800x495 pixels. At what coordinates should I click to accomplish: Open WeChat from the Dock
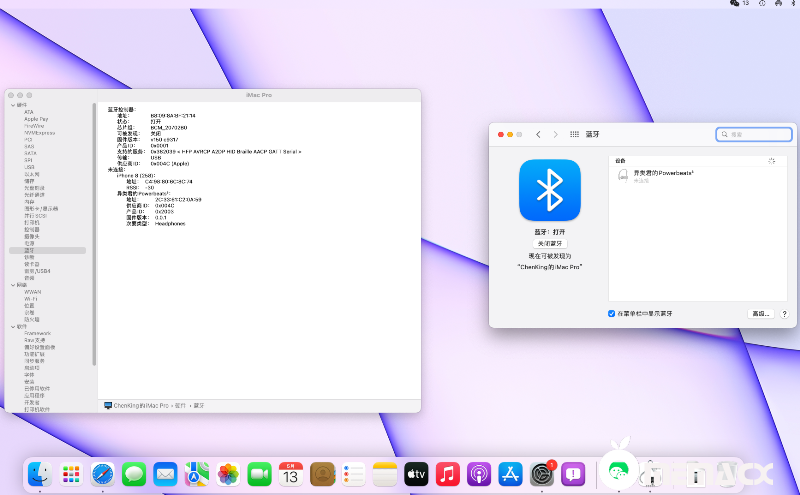click(x=619, y=472)
